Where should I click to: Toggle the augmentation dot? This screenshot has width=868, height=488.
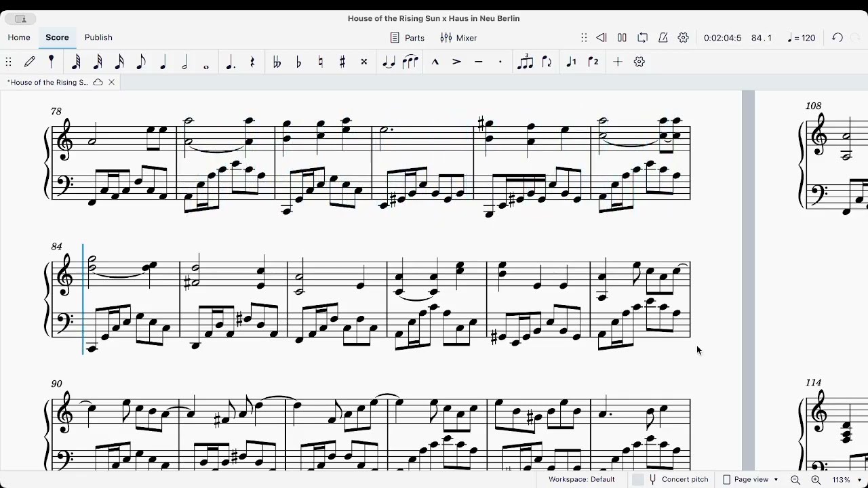coord(231,62)
